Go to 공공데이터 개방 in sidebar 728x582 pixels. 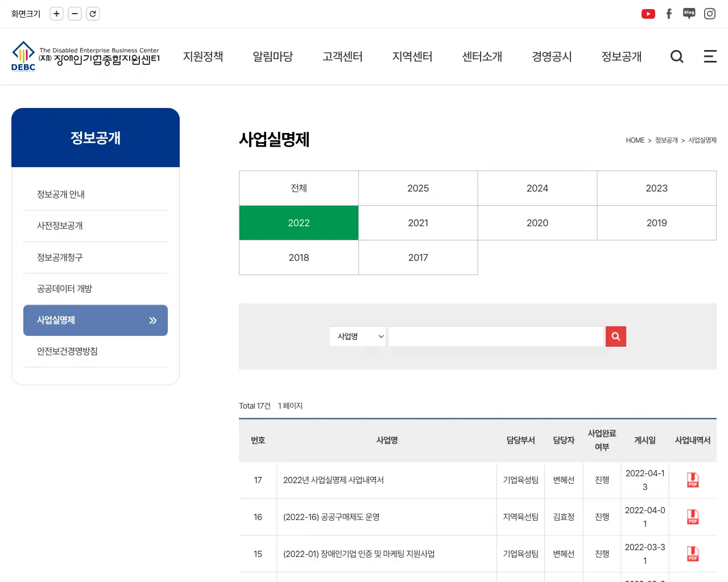pos(96,289)
